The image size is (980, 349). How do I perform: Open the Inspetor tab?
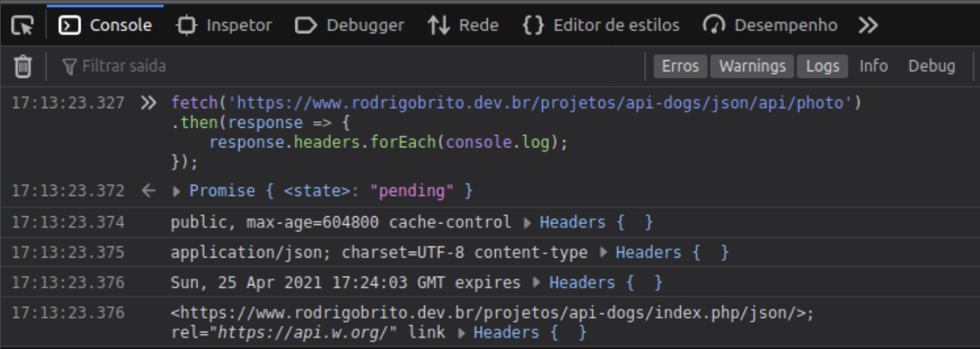pos(224,25)
